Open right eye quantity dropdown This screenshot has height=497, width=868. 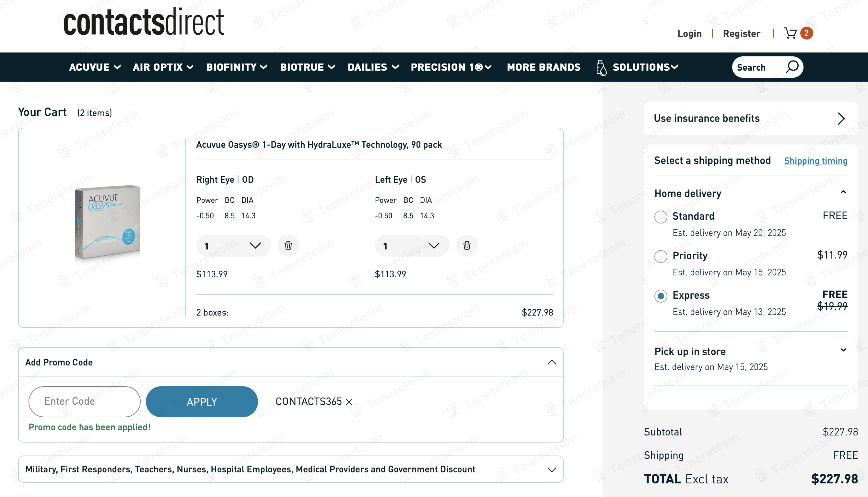[255, 246]
